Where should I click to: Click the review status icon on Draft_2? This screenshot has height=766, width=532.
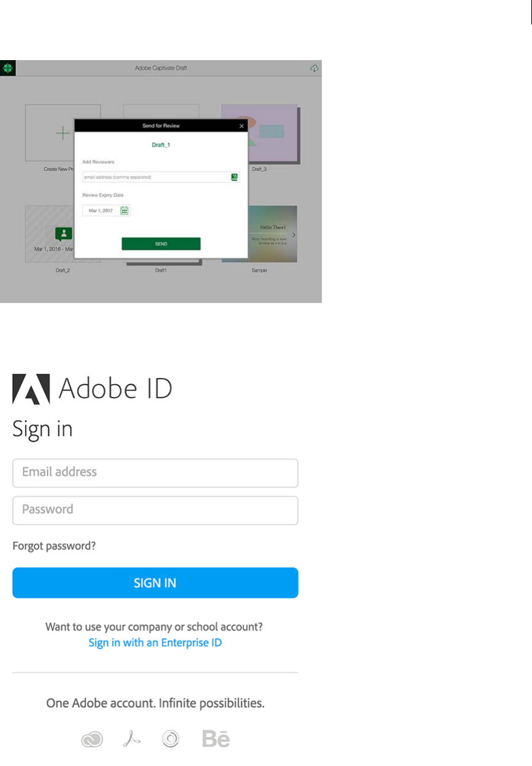(63, 234)
